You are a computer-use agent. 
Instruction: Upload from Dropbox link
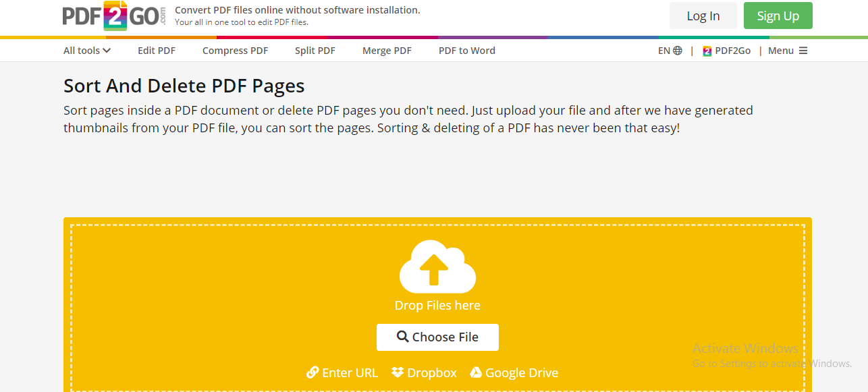[424, 372]
